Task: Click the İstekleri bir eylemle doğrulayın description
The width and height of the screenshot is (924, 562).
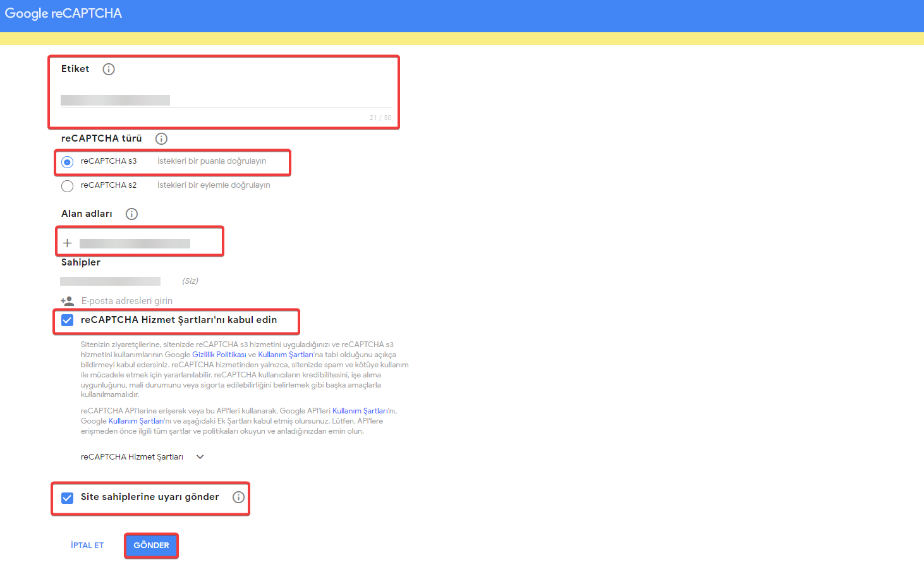Action: 214,185
